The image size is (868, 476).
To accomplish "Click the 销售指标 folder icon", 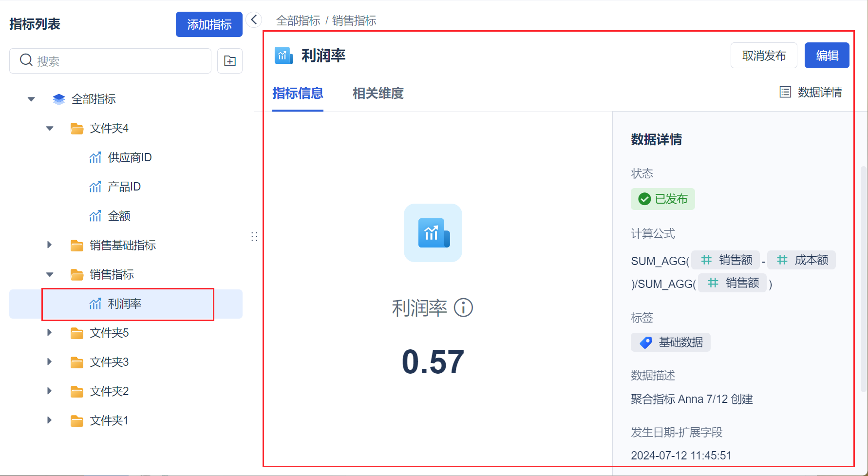I will pos(77,275).
